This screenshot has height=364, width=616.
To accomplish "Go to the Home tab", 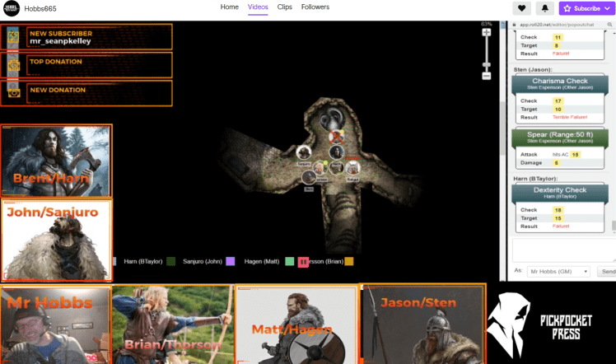I will tap(230, 7).
